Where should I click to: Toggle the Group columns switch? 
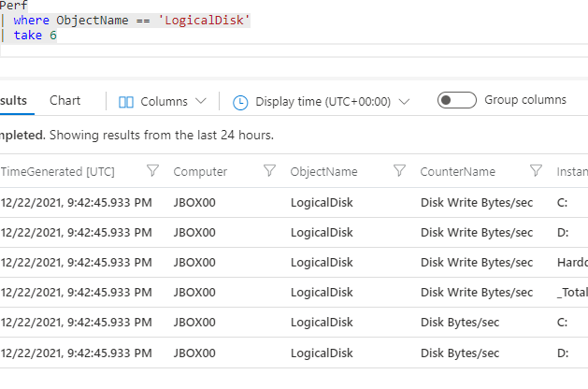click(457, 100)
